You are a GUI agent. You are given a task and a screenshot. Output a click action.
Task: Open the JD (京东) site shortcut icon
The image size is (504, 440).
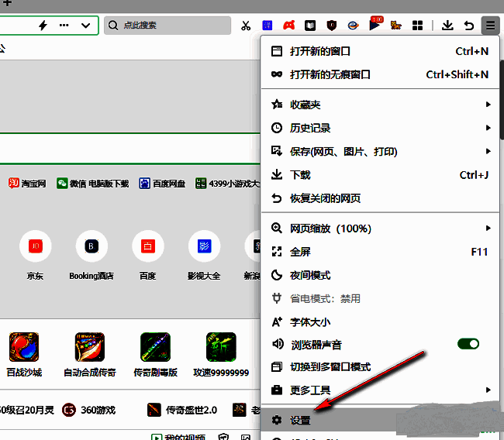(x=35, y=247)
